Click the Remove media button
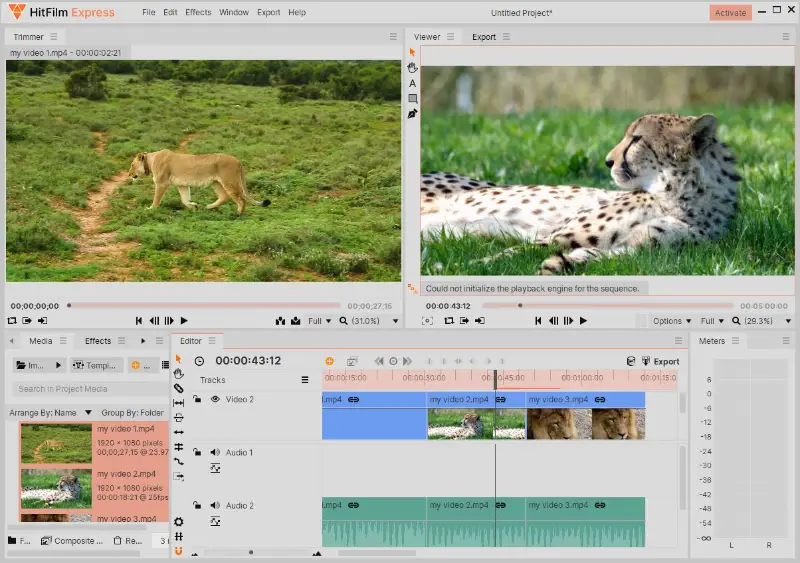The height and width of the screenshot is (563, 800). (128, 541)
